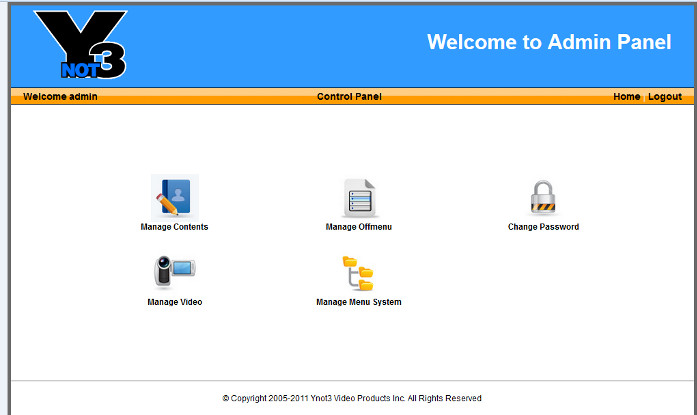This screenshot has width=697, height=415.
Task: Open the Manage Contents address book icon
Action: 174,197
